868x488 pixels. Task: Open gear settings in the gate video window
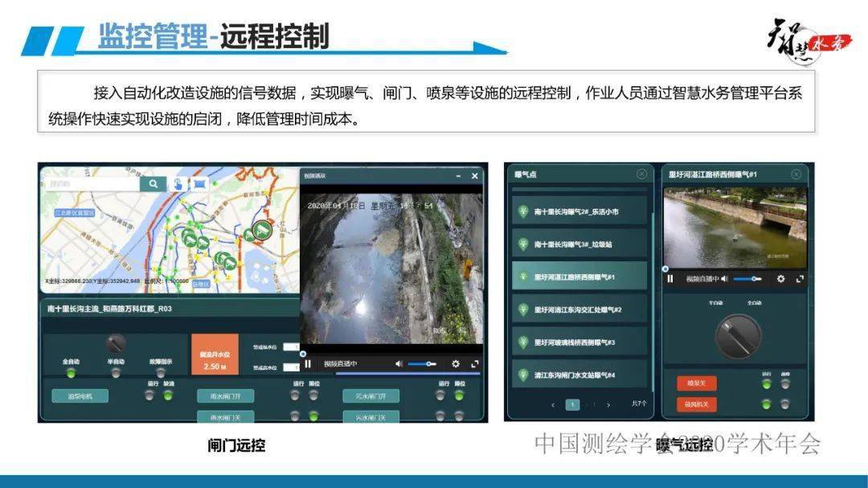[456, 364]
